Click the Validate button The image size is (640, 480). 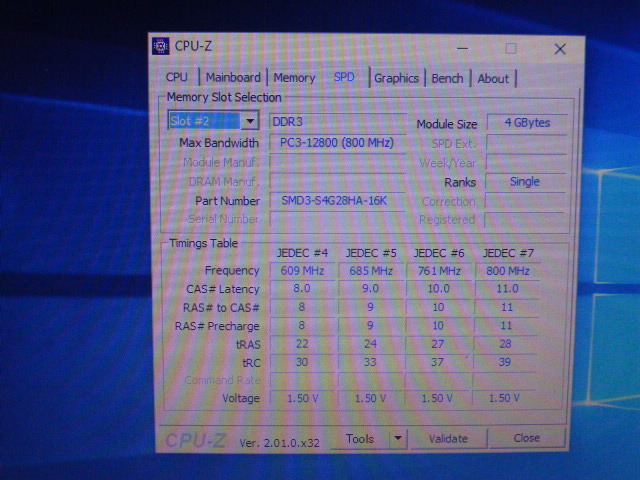pos(448,439)
